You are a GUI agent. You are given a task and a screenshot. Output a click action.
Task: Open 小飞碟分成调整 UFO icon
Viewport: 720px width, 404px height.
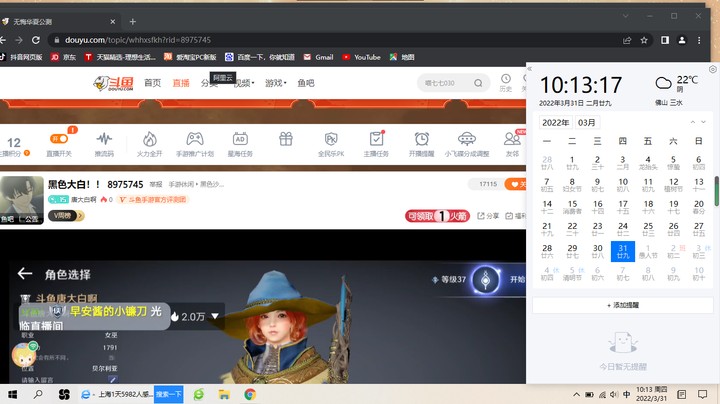(x=467, y=139)
